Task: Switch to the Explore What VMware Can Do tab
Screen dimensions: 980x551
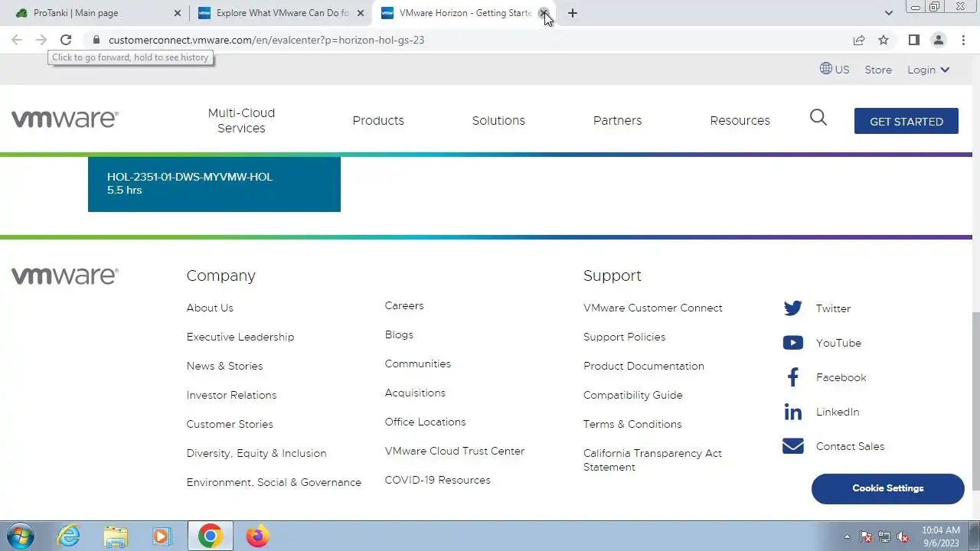Action: (x=282, y=13)
